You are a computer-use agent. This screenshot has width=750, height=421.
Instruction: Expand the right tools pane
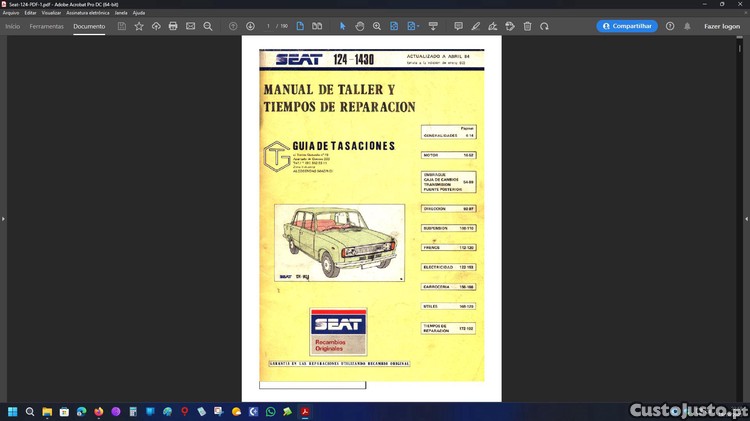tap(746, 218)
